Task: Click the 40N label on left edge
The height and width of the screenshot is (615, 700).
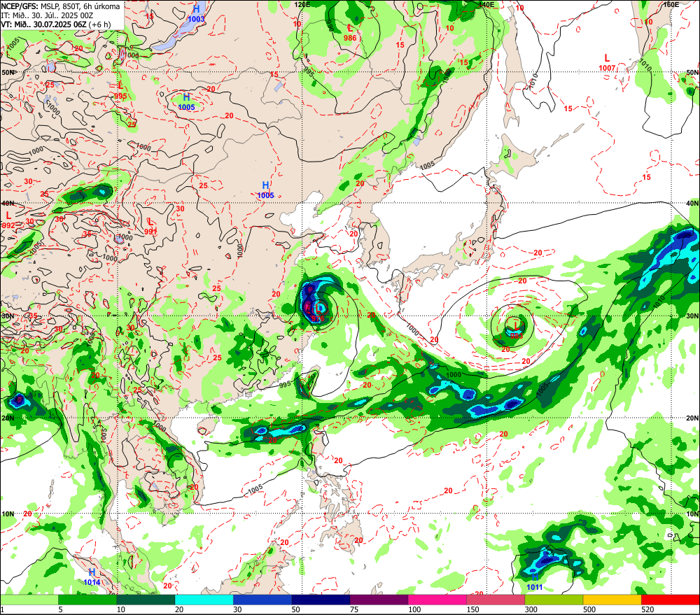Action: [x=8, y=203]
